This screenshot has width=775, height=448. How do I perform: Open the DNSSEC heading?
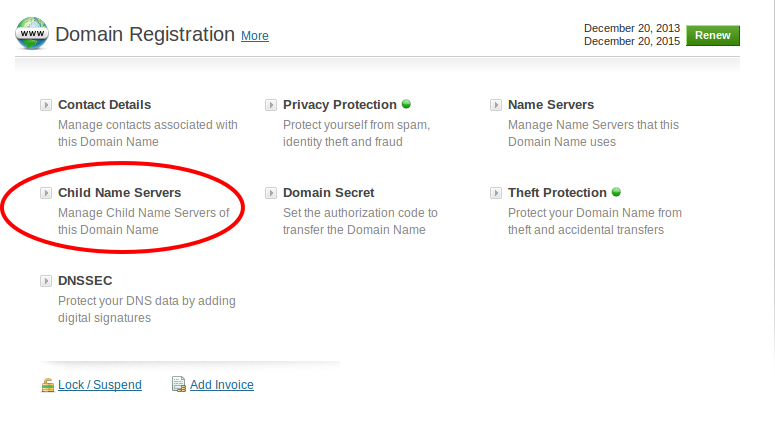(85, 281)
